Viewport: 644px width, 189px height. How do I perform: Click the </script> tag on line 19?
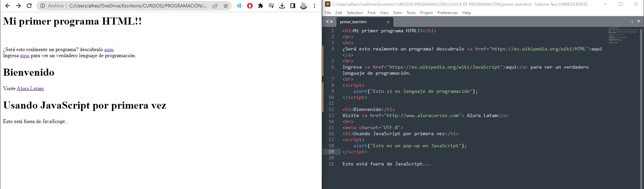click(355, 152)
